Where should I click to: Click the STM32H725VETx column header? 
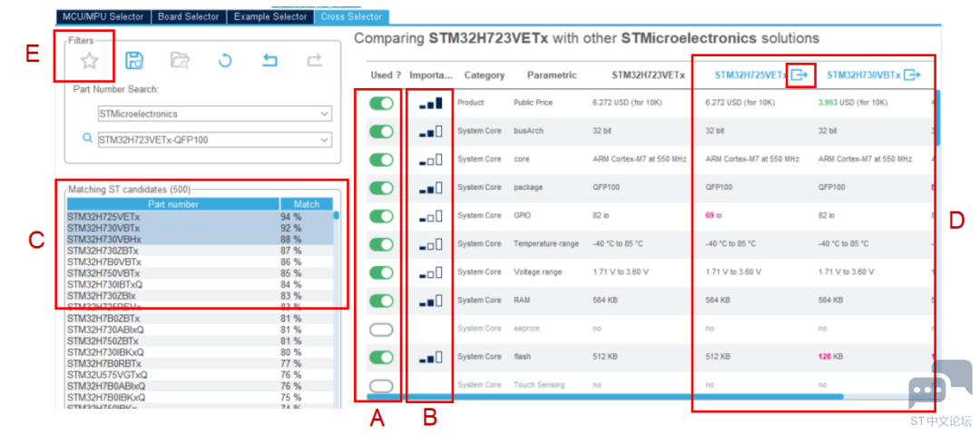coord(750,75)
